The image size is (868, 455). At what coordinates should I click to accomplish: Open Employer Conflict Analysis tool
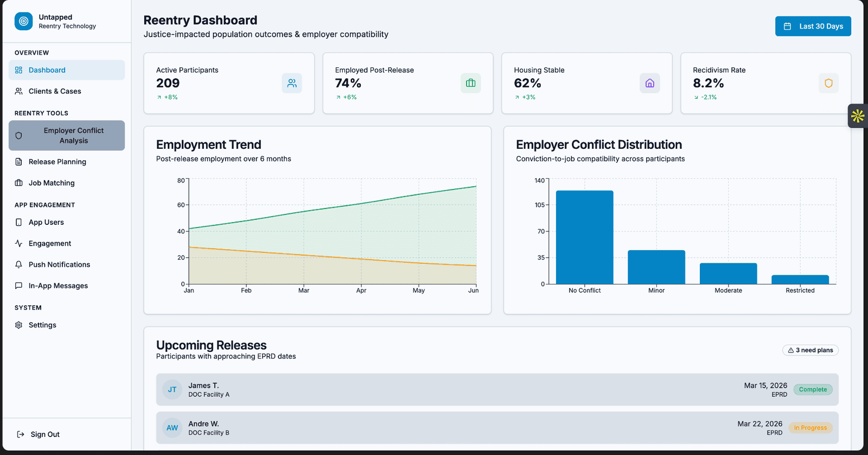pos(67,136)
